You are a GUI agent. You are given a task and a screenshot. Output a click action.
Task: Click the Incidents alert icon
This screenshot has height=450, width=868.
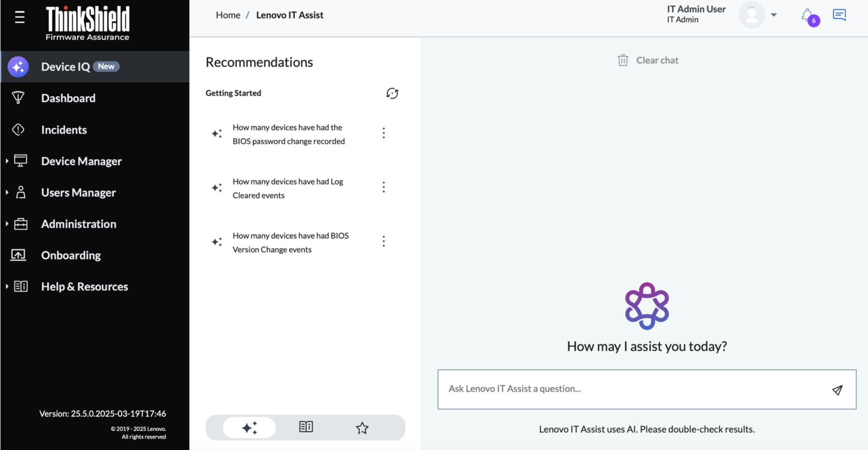pyautogui.click(x=18, y=130)
